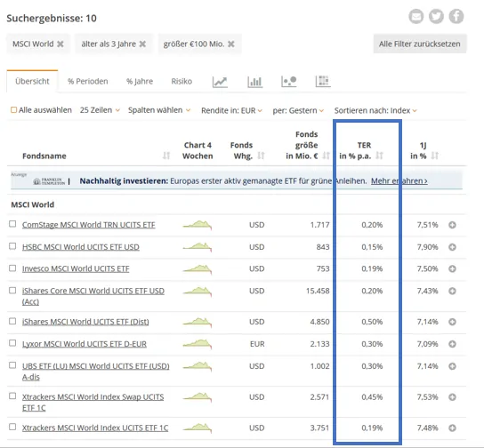Remove the MSCI World filter tag
The image size is (484, 448).
60,44
